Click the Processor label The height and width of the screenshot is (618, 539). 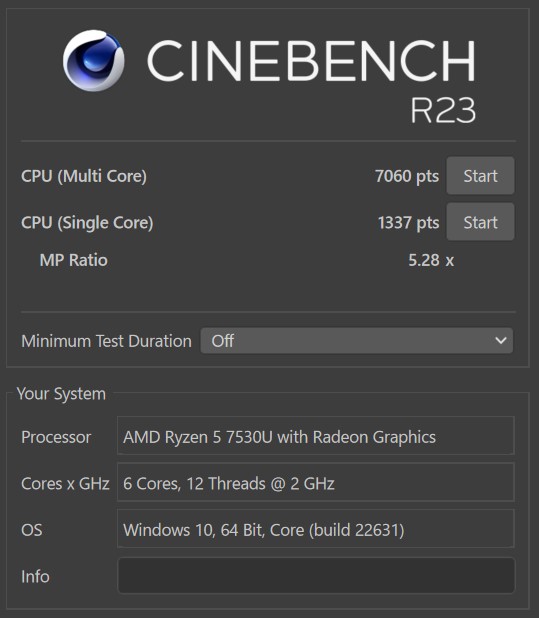pyautogui.click(x=56, y=437)
